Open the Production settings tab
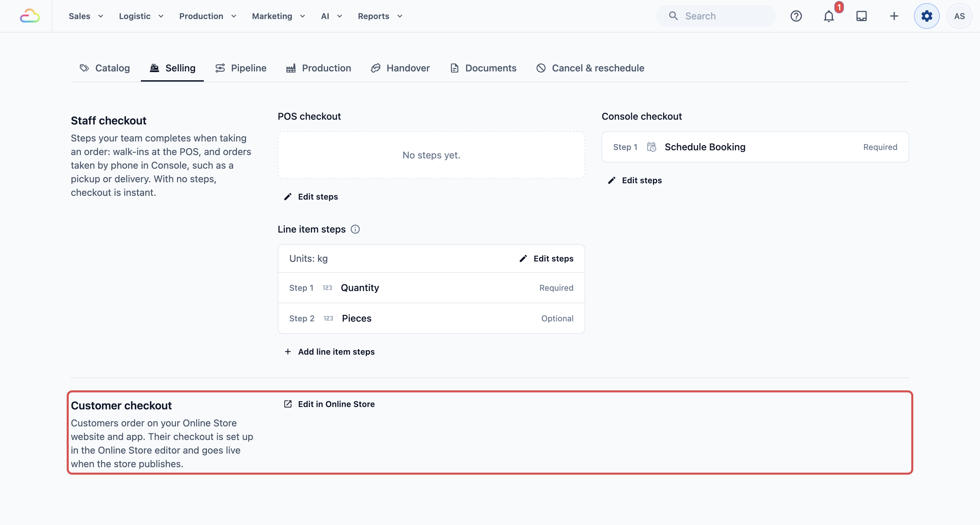Image resolution: width=980 pixels, height=525 pixels. click(318, 68)
